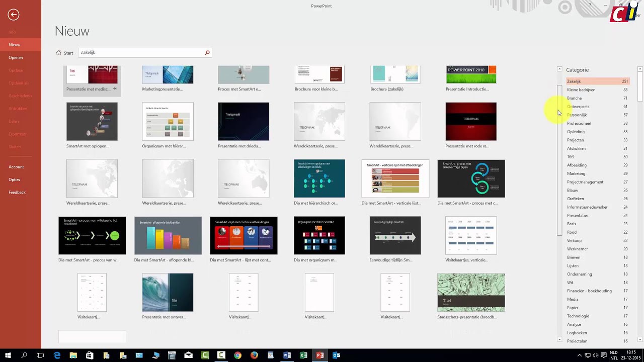Viewport: 644px width, 362px height.
Task: Click the Start home icon beside the search box
Action: click(59, 53)
